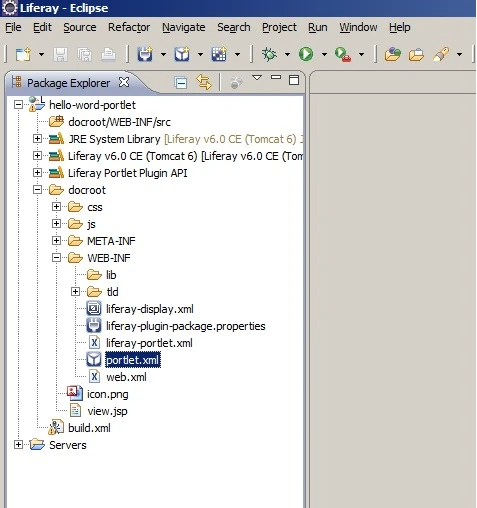Select liferay-plugin-package.properties file
Image resolution: width=477 pixels, height=508 pixels.
point(186,326)
